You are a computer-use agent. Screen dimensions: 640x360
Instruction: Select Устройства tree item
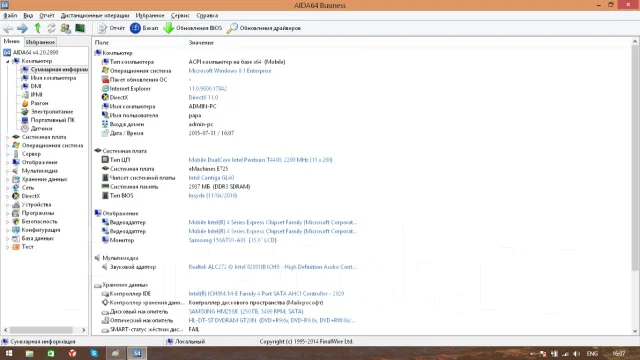click(x=31, y=204)
